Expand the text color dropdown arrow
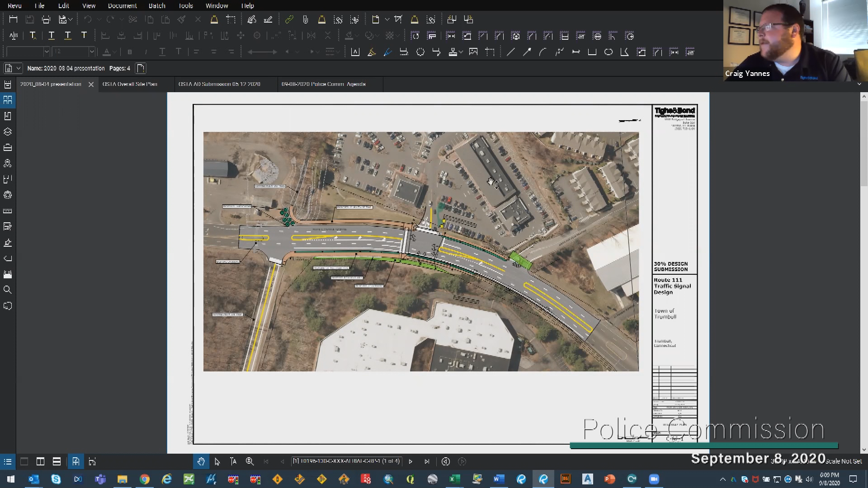 pos(115,52)
